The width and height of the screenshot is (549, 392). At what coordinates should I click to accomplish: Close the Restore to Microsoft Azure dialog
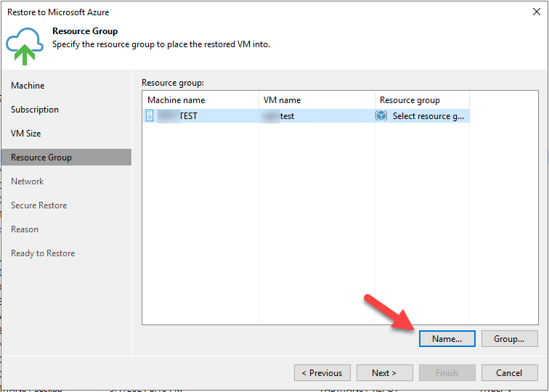click(537, 12)
